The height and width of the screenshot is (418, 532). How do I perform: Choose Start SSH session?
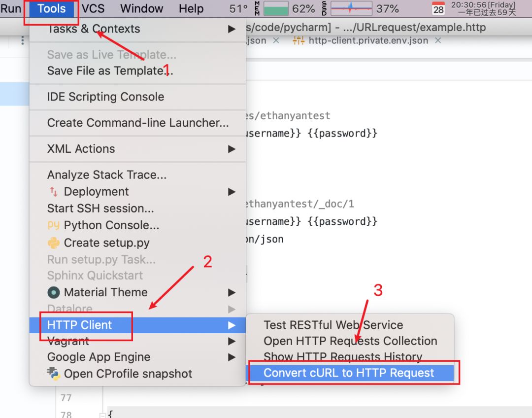(137, 208)
